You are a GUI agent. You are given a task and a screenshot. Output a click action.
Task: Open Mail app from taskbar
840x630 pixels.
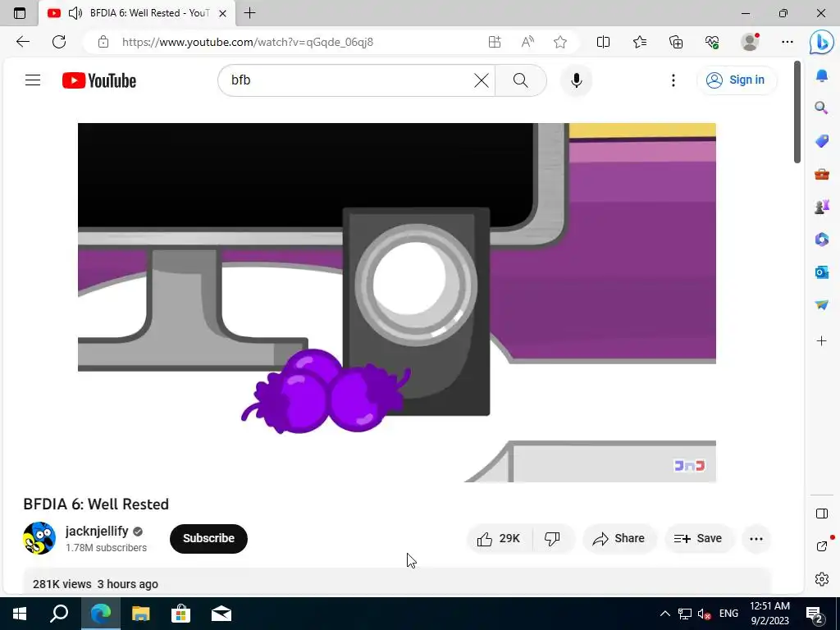coord(221,614)
